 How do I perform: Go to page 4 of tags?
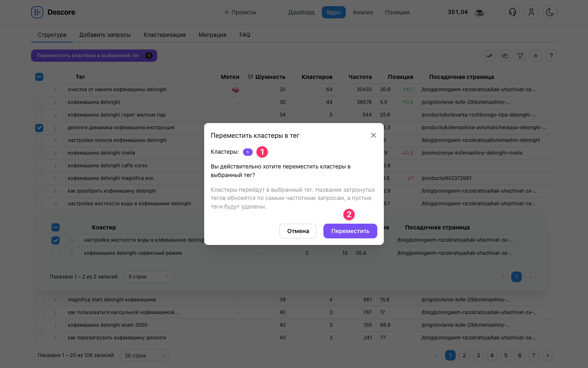click(x=492, y=355)
